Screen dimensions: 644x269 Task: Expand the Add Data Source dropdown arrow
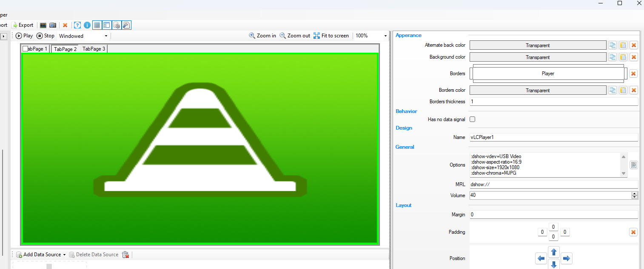[x=64, y=255]
